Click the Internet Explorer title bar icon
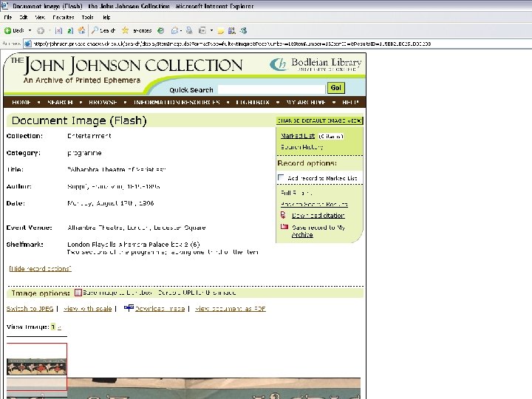The height and width of the screenshot is (399, 532). [x=4, y=6]
